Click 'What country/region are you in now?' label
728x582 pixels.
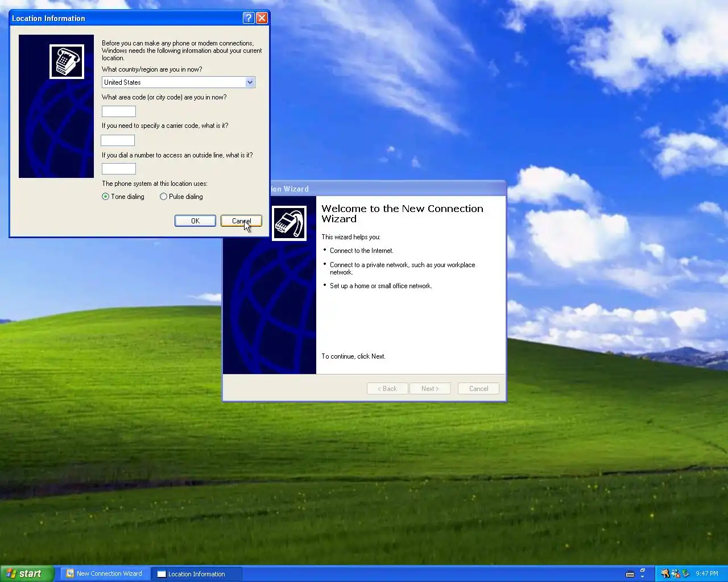coord(152,69)
